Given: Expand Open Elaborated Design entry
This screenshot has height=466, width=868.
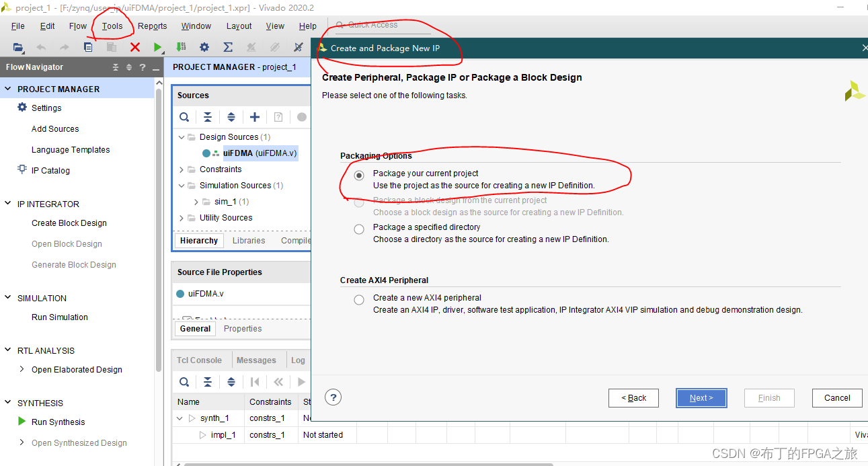Looking at the screenshot, I should [22, 369].
